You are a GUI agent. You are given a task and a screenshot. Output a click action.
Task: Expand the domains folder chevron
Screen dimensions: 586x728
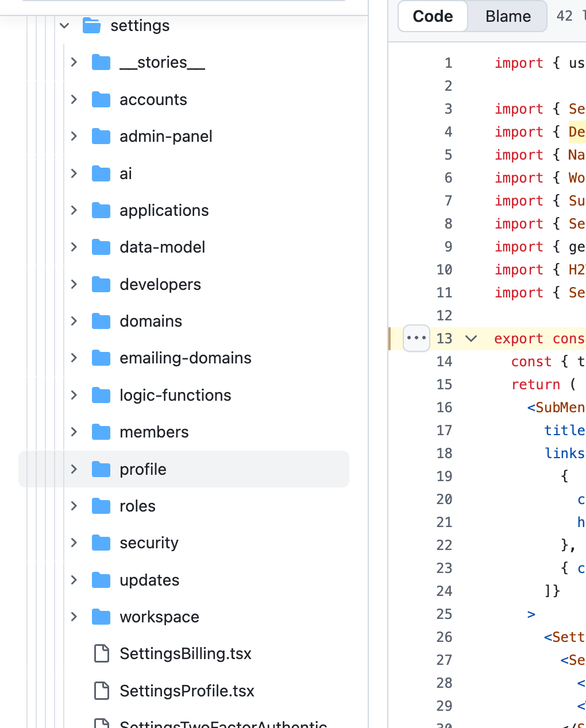click(74, 321)
